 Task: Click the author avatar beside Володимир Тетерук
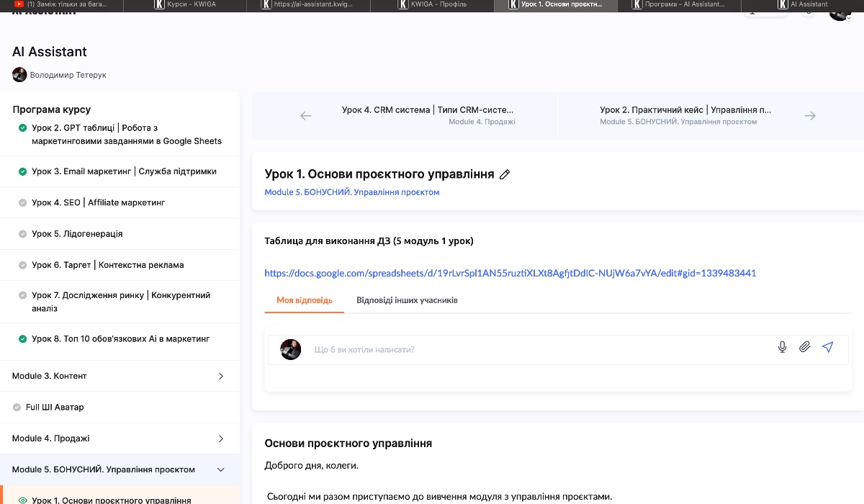(19, 74)
